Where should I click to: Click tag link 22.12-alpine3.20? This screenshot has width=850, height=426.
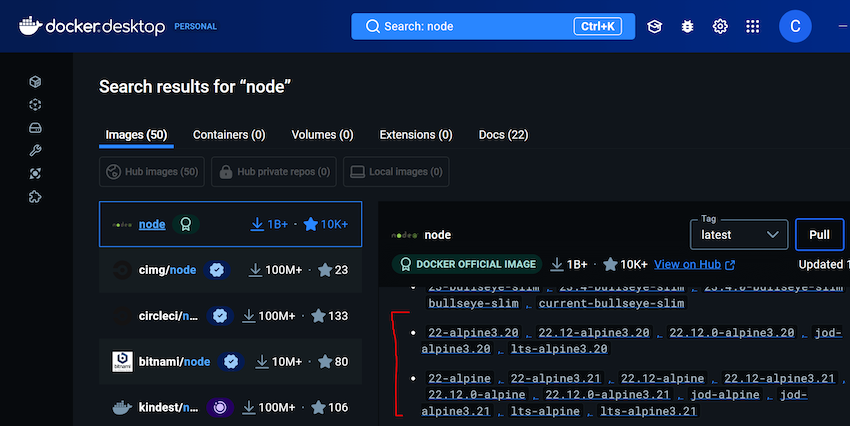coord(594,332)
